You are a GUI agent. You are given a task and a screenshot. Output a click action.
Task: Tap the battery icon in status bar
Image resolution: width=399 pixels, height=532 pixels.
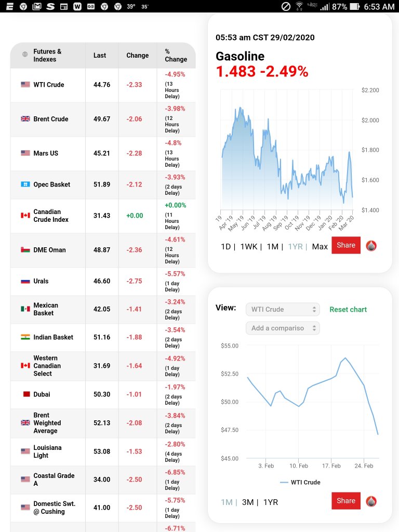pos(355,7)
